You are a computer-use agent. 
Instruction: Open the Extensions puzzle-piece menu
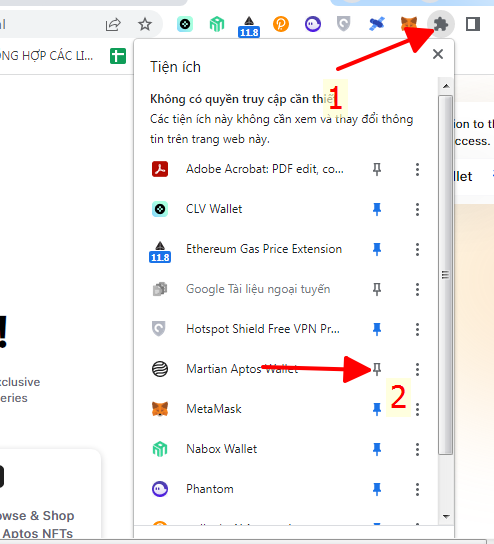click(x=441, y=24)
